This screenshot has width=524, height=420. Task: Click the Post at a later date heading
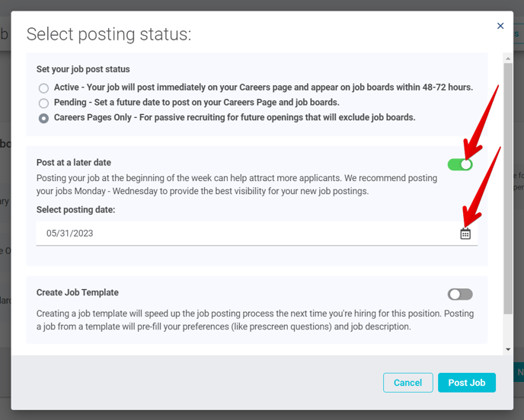click(x=74, y=163)
